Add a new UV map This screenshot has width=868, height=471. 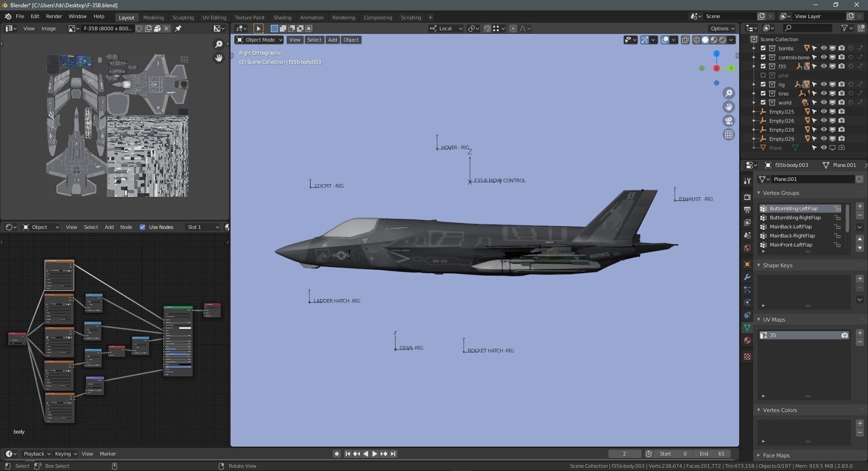pos(860,333)
